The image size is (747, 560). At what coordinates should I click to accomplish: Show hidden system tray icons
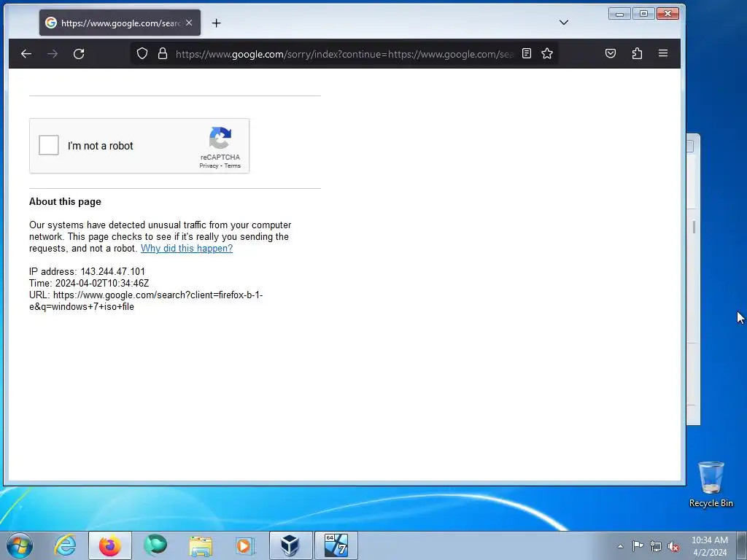[620, 546]
